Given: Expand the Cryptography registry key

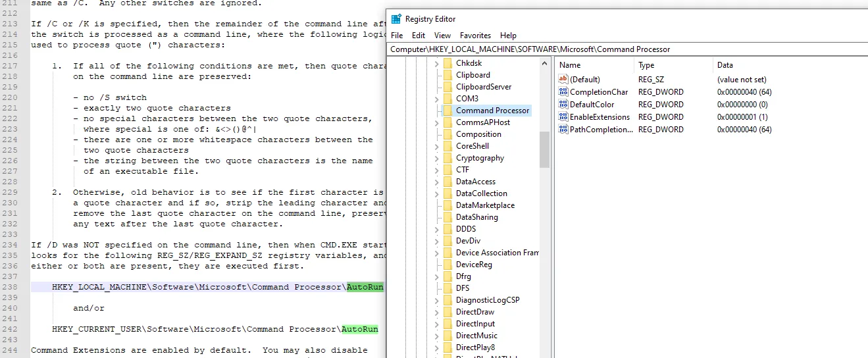Looking at the screenshot, I should [436, 158].
